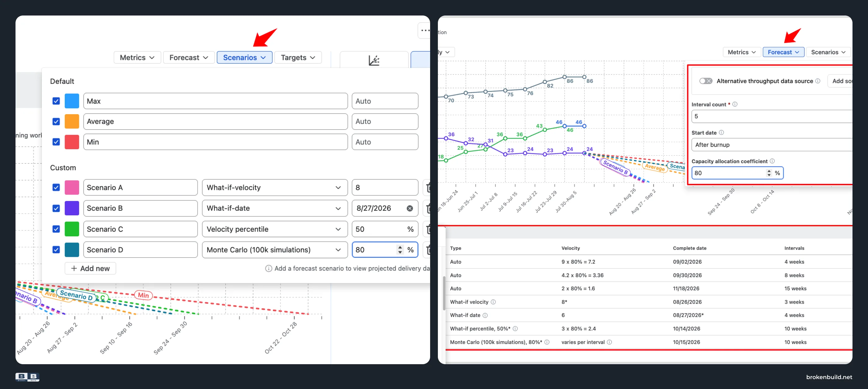This screenshot has height=389, width=868.
Task: Click info icon beside What-if velocity row
Action: tap(493, 302)
